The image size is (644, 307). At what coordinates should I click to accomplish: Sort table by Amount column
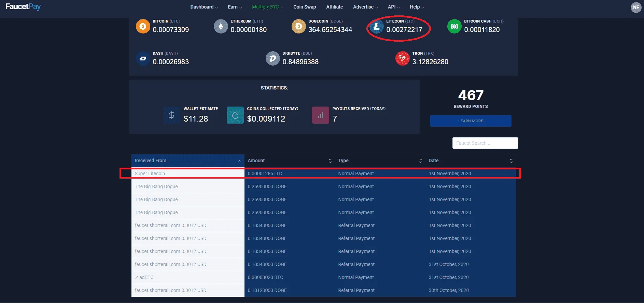tap(290, 161)
